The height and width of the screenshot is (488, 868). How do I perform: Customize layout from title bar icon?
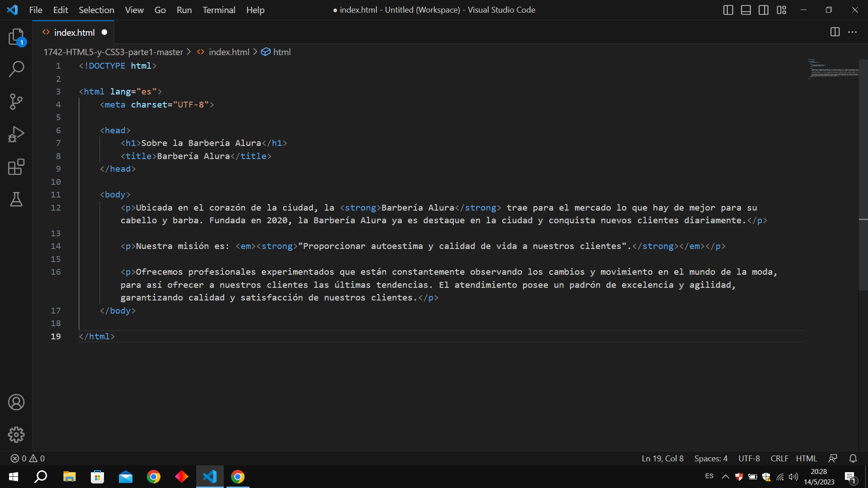click(782, 10)
